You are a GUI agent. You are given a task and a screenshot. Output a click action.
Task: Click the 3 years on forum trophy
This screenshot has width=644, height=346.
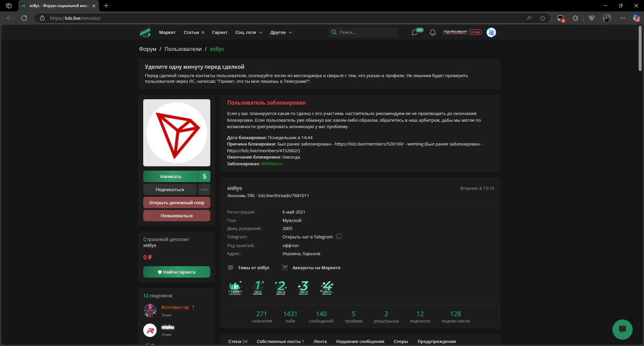[x=304, y=288]
